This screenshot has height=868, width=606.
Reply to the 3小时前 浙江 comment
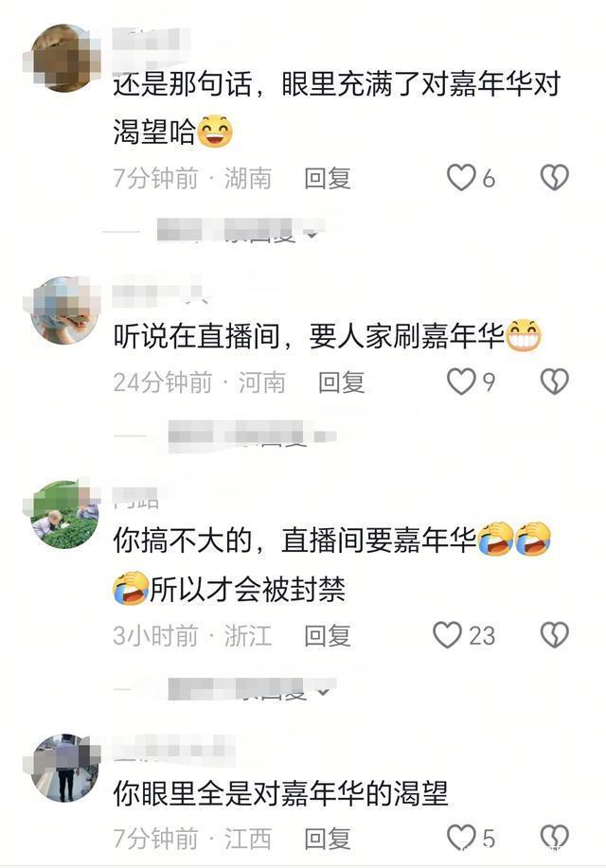(328, 635)
